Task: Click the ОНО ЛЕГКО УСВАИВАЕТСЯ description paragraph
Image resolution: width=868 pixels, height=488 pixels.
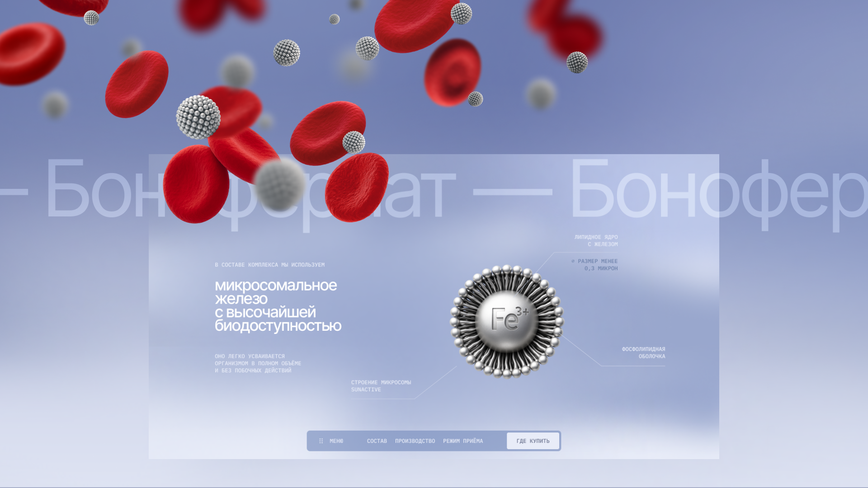Action: 258,363
